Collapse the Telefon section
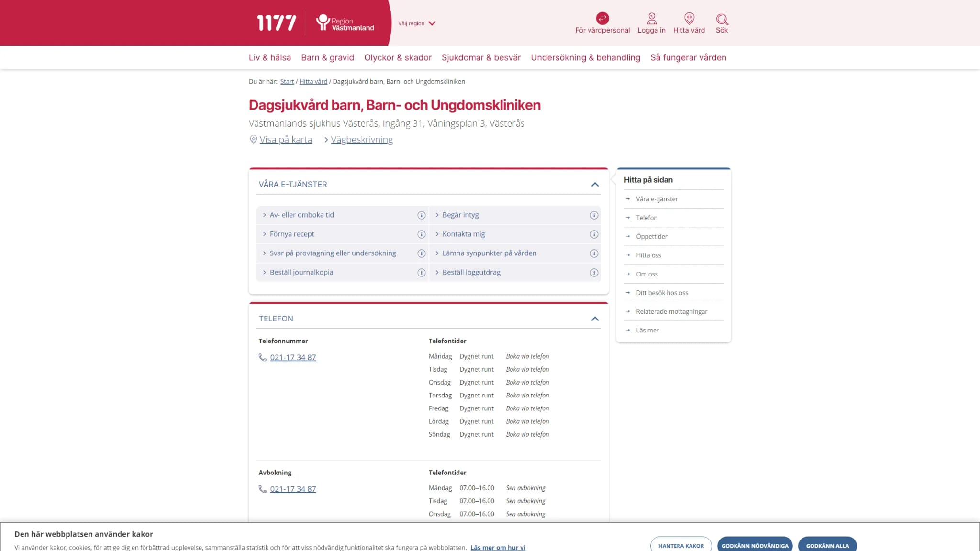This screenshot has width=980, height=551. pyautogui.click(x=595, y=319)
